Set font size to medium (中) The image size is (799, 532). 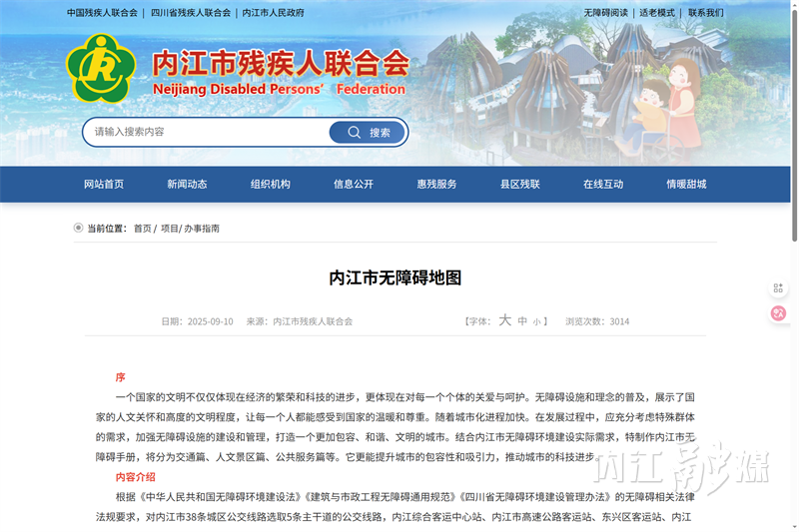pos(522,321)
